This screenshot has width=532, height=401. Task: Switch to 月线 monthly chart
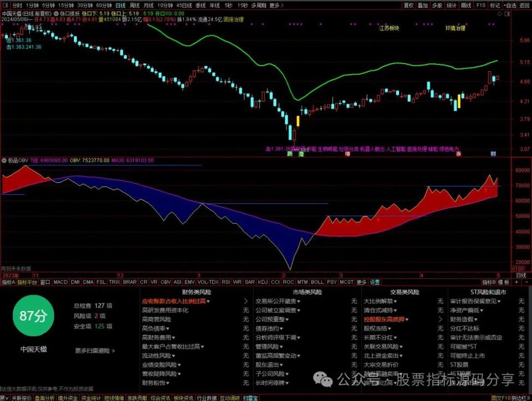click(x=149, y=5)
